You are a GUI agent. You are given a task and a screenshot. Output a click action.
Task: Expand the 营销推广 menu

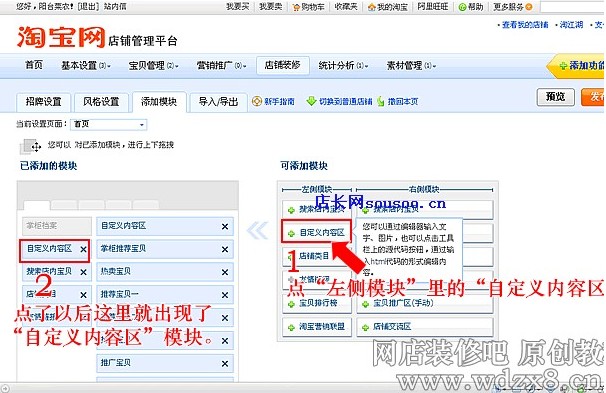click(x=221, y=66)
